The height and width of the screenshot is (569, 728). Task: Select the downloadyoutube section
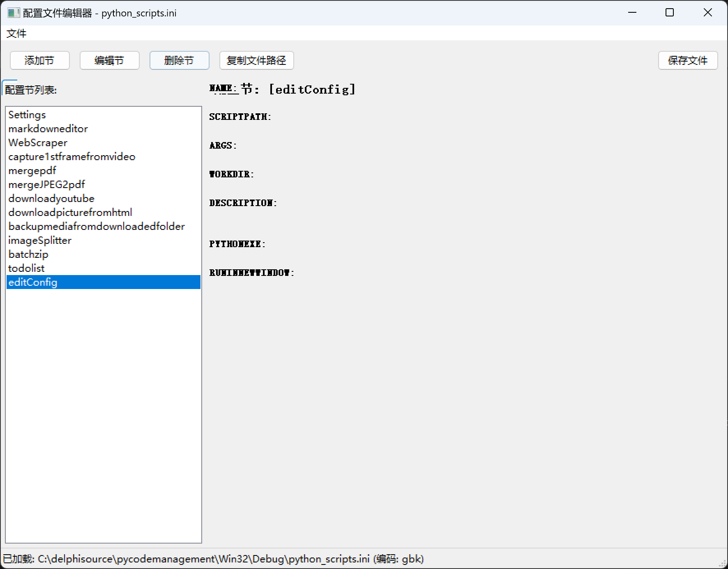tap(103, 198)
